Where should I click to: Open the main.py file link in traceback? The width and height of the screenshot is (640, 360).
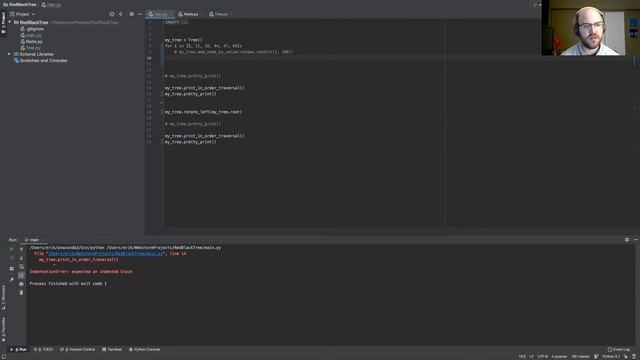105,253
